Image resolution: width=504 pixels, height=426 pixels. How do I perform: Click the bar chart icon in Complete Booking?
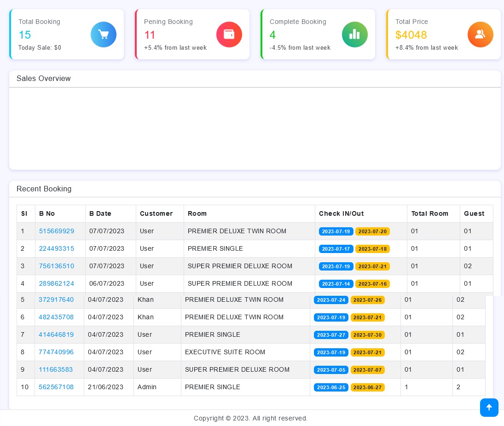point(355,35)
